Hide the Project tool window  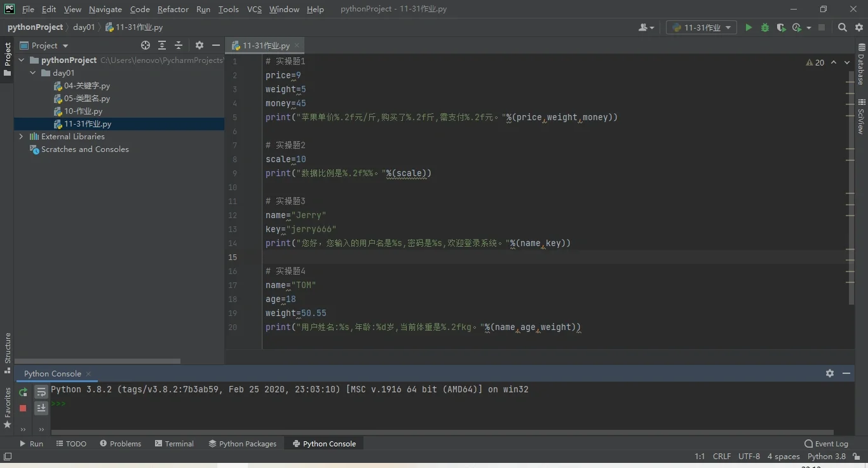click(216, 45)
